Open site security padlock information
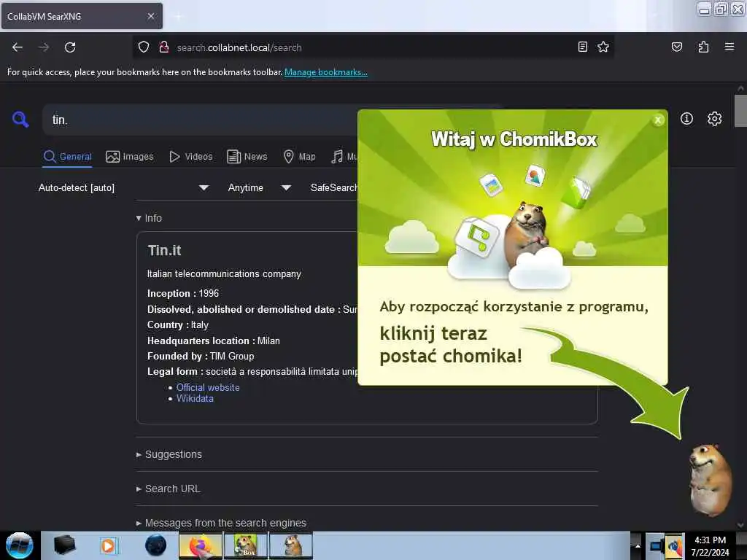The image size is (747, 560). (x=164, y=47)
